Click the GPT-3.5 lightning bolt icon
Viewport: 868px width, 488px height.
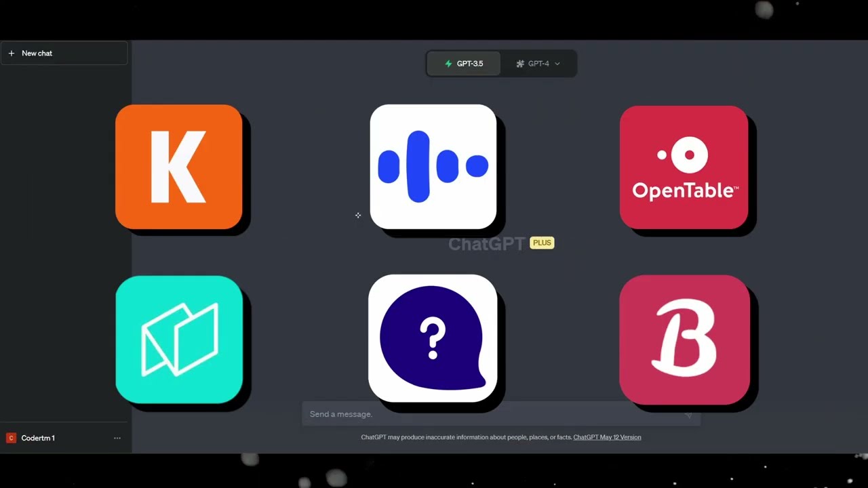448,64
